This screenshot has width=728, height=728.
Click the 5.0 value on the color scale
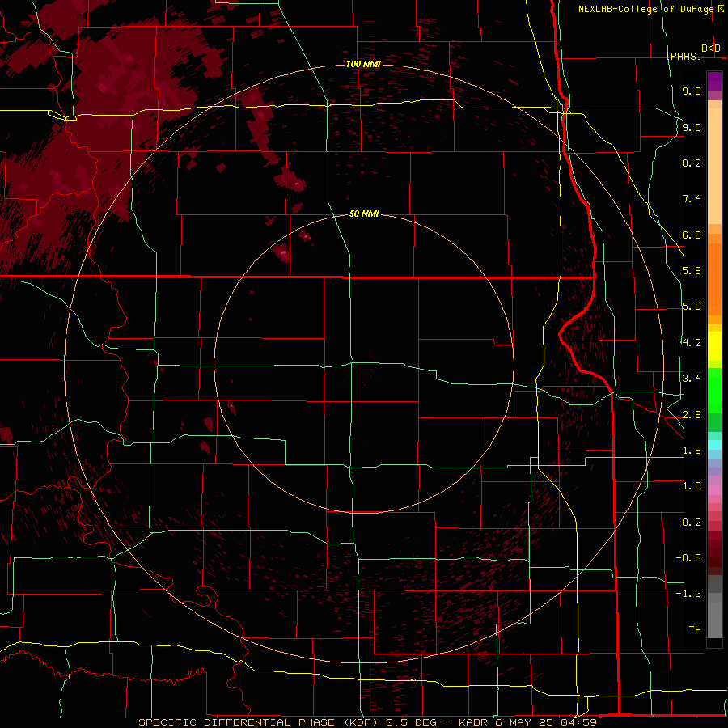[692, 307]
